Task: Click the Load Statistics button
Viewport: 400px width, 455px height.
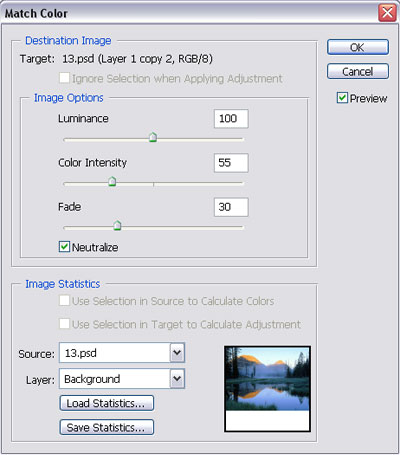Action: pyautogui.click(x=107, y=403)
